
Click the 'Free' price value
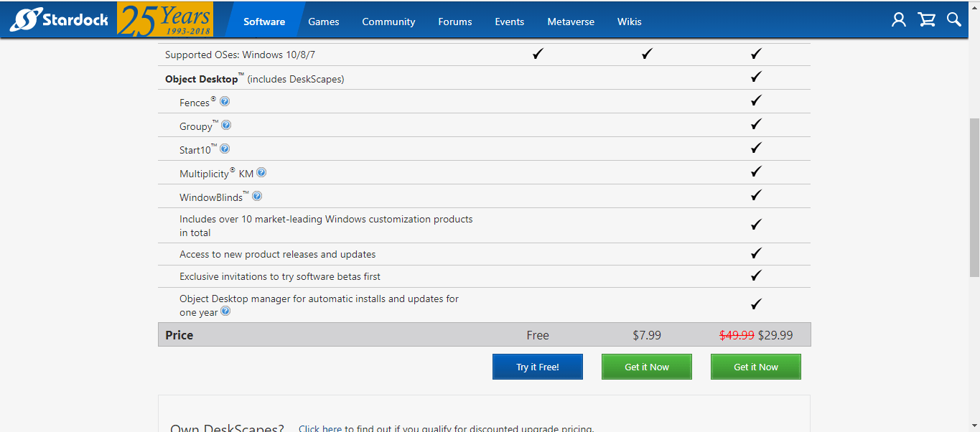click(x=538, y=335)
